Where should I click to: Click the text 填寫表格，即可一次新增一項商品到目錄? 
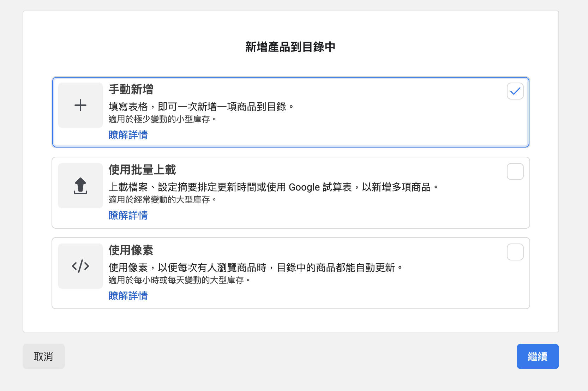[201, 107]
